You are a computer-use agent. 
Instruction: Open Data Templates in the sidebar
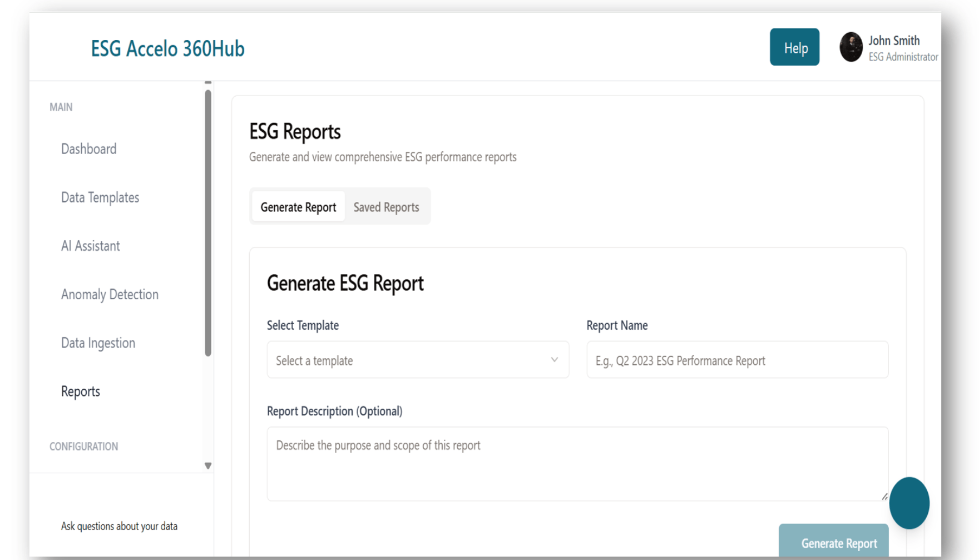[x=100, y=197]
